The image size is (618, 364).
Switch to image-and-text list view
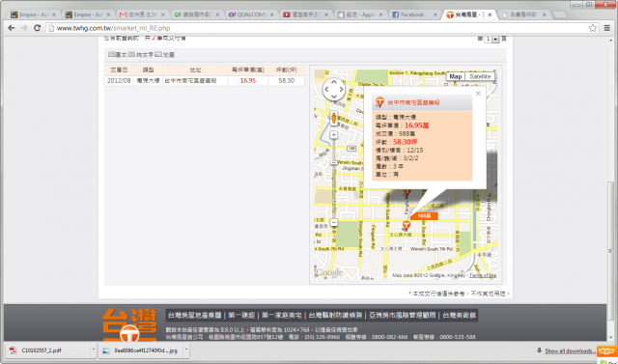tap(118, 54)
